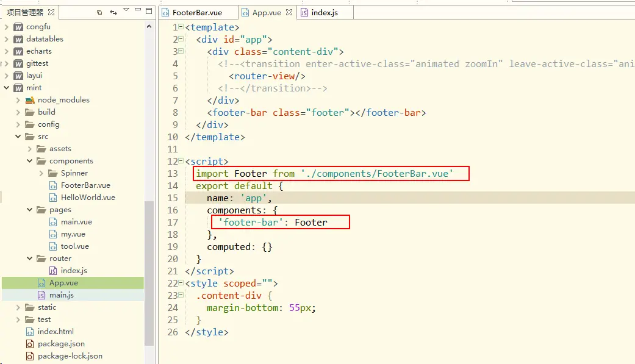Click the project explorer vertical scrollbar up arrow

pos(149,27)
